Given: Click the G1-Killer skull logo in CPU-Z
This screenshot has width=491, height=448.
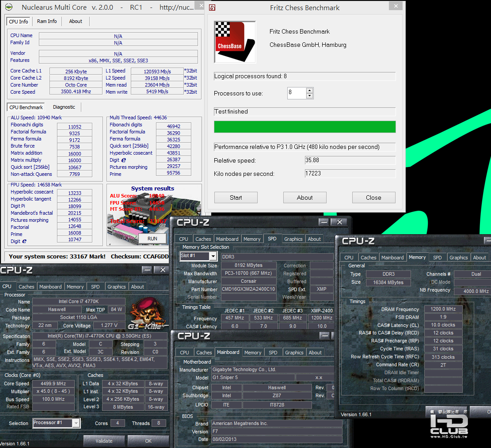Looking at the screenshot, I should pos(147,313).
